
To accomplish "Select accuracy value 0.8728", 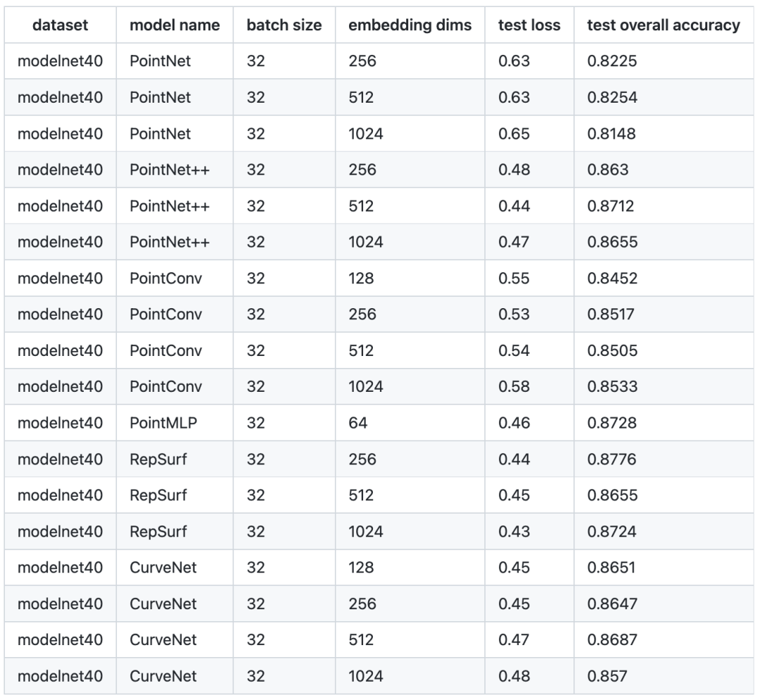I will click(x=612, y=422).
